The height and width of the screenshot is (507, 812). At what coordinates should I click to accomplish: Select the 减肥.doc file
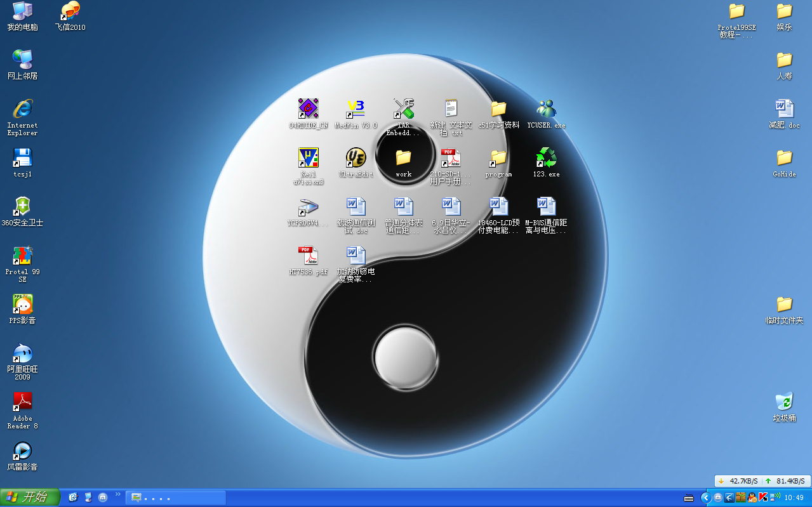pos(784,109)
